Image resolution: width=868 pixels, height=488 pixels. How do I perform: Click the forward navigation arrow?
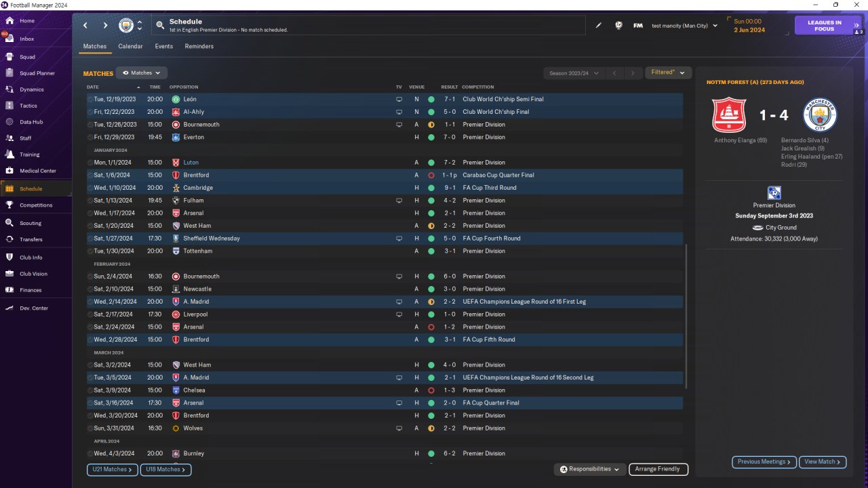(105, 26)
